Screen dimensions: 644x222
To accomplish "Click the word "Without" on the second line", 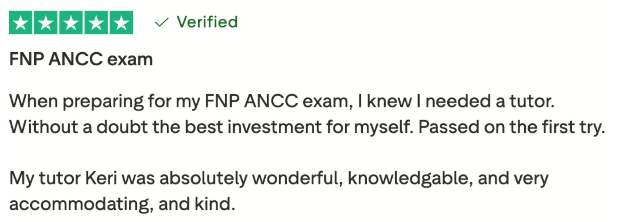I will click(x=43, y=127).
